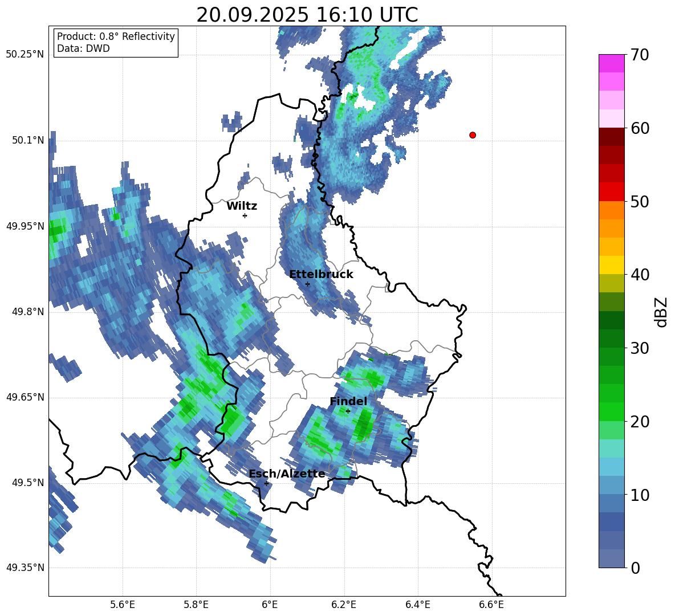Click the Ettelbruck city label
This screenshot has height=616, width=675.
coord(321,275)
